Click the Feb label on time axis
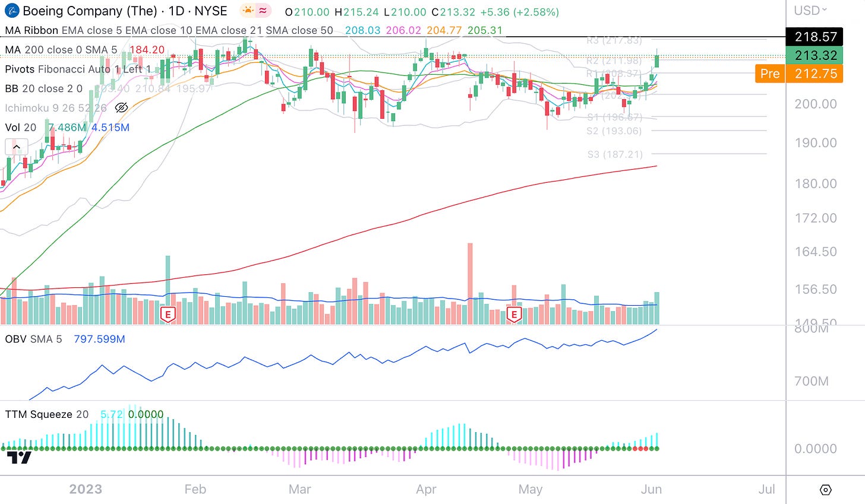Viewport: 865px width, 504px height. (195, 489)
